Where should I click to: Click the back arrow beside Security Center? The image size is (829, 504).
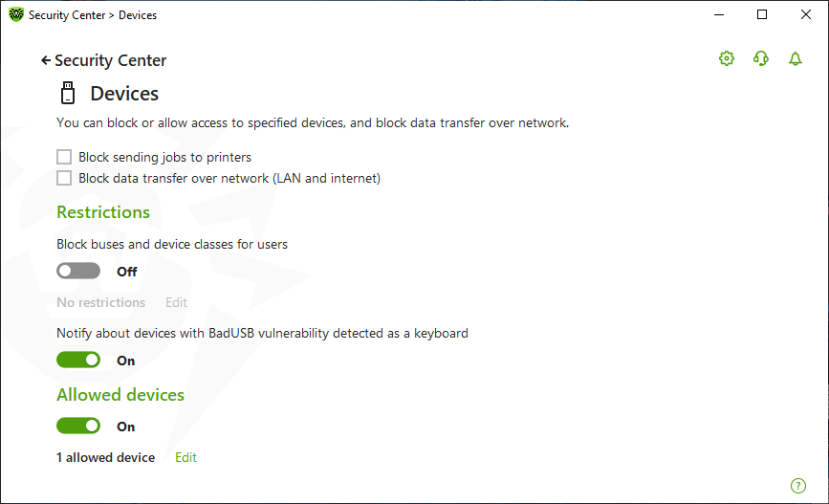[46, 61]
